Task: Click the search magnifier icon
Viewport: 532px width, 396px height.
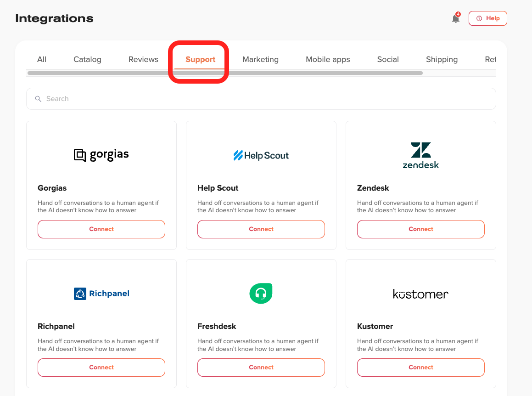Action: tap(39, 99)
